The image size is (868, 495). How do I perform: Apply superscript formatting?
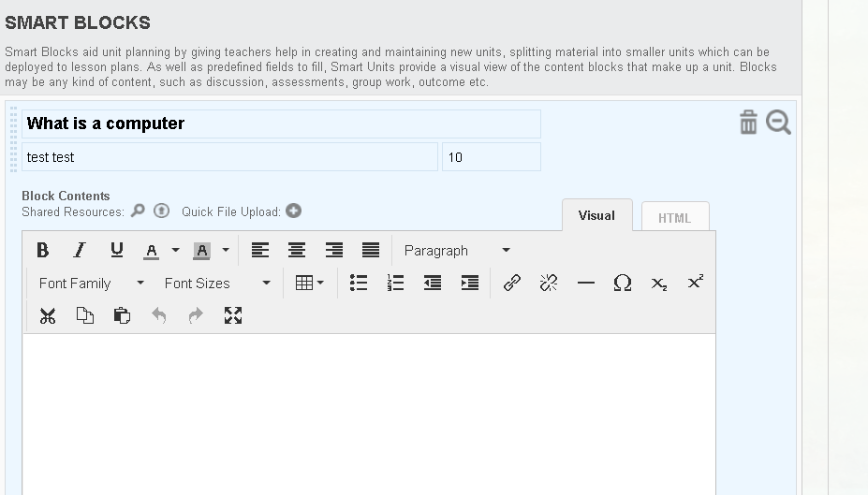click(x=696, y=284)
